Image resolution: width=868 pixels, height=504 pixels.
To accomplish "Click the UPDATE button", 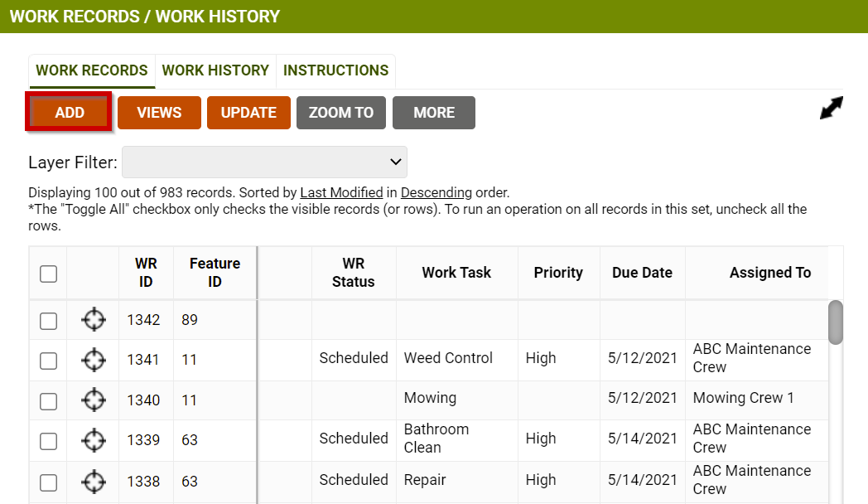I will click(248, 112).
